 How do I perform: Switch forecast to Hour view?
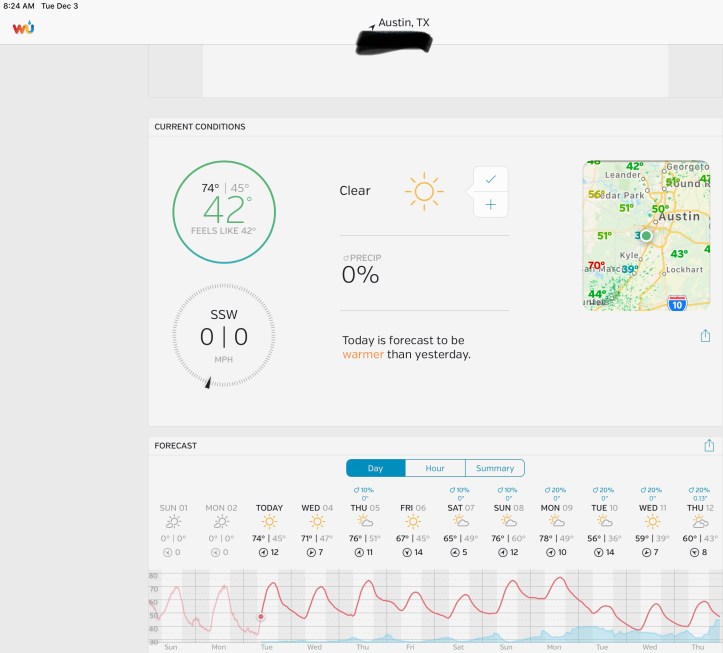pos(435,468)
